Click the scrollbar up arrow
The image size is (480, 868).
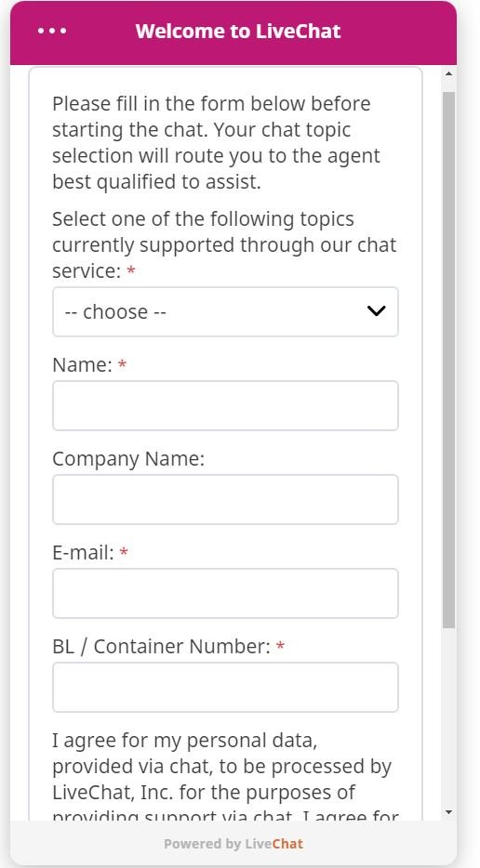449,73
